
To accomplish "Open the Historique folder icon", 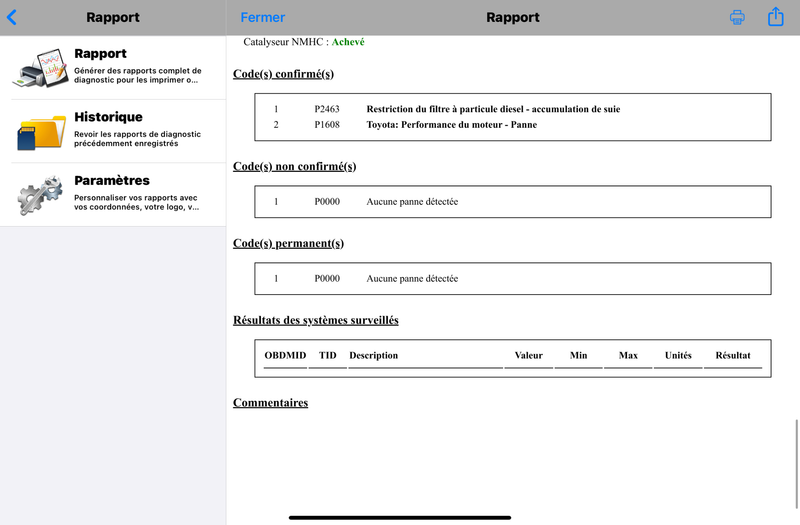I will pyautogui.click(x=41, y=132).
